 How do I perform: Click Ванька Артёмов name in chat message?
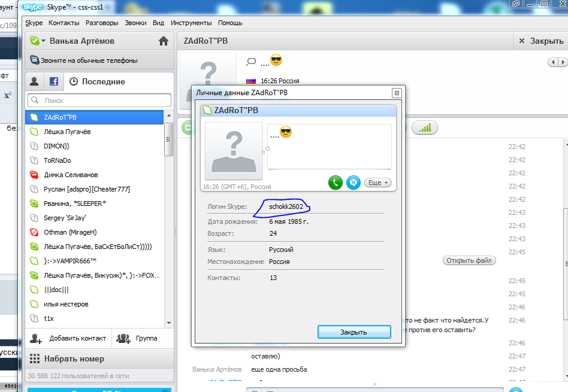pyautogui.click(x=217, y=369)
